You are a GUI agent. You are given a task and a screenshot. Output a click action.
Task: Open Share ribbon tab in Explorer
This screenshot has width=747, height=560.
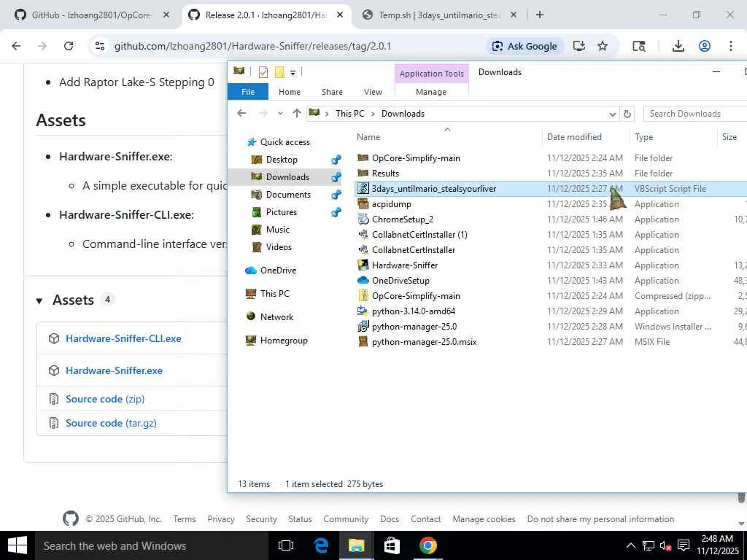[x=332, y=92]
